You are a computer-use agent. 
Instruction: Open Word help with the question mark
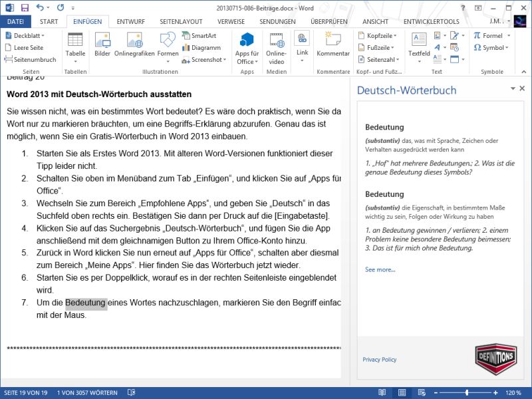point(463,8)
